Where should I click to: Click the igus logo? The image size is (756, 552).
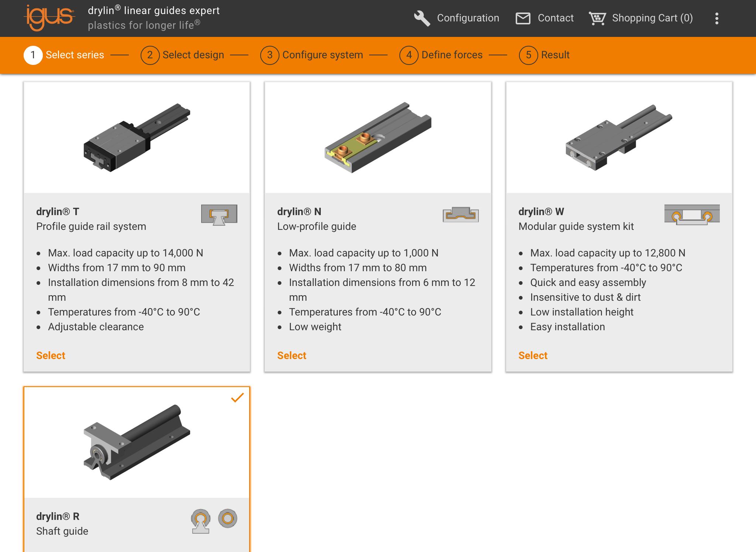(49, 18)
